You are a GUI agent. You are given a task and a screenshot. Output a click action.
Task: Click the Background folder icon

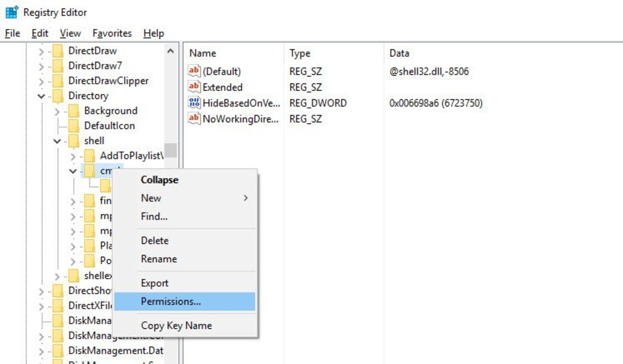tap(74, 111)
